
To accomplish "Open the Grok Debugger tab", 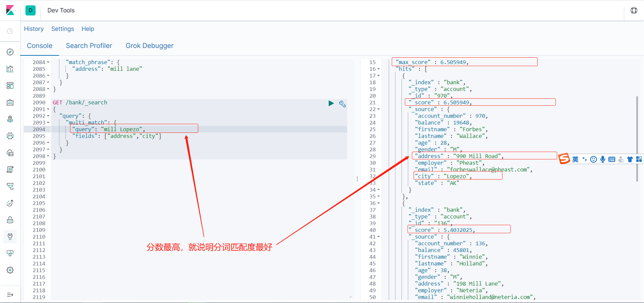I will (x=150, y=46).
